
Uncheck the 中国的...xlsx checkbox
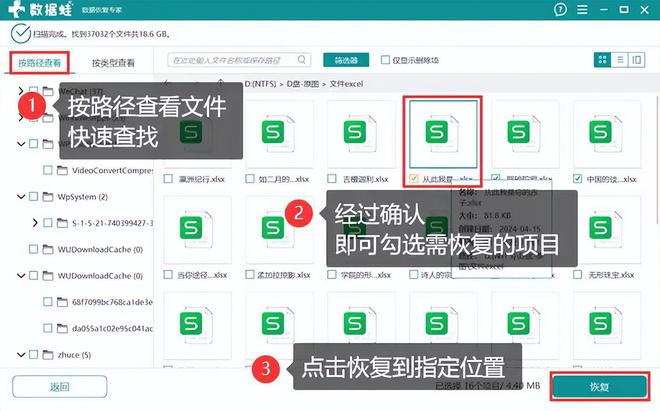click(x=578, y=179)
